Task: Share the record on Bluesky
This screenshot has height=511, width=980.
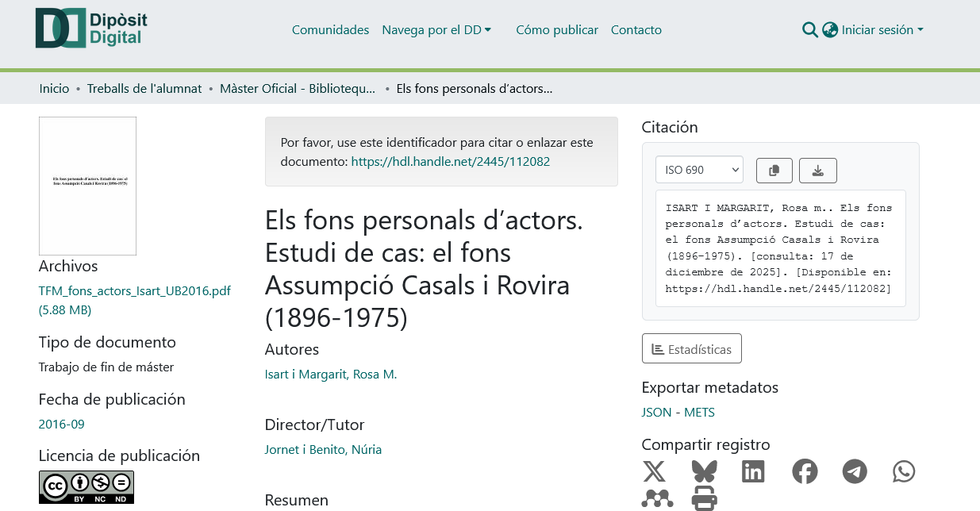Action: click(x=704, y=471)
